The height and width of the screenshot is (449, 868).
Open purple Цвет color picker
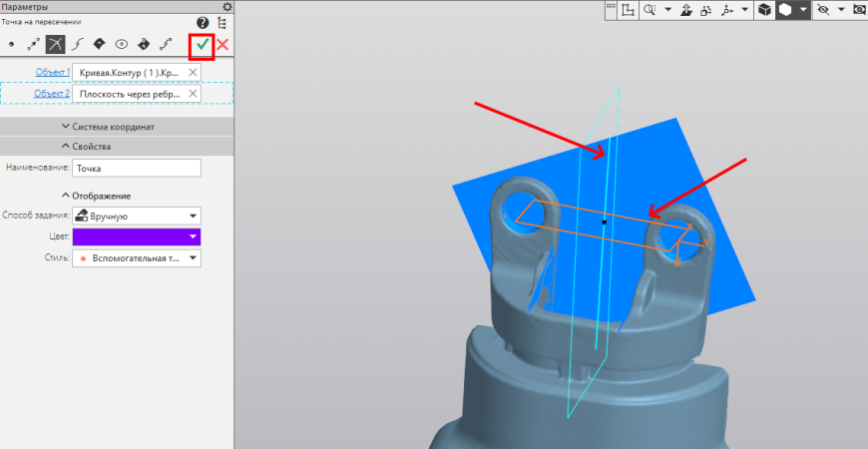[x=136, y=236]
